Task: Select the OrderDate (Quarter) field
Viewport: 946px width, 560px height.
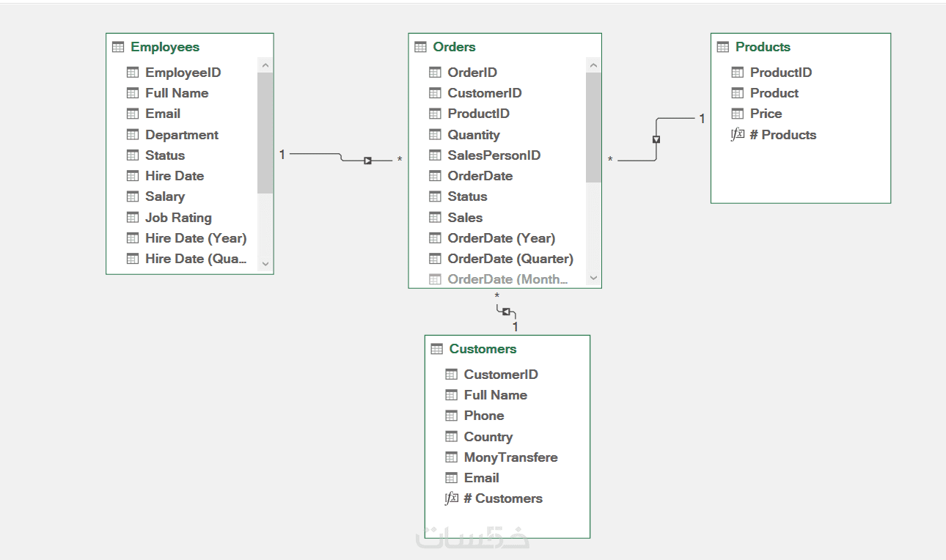Action: tap(510, 259)
